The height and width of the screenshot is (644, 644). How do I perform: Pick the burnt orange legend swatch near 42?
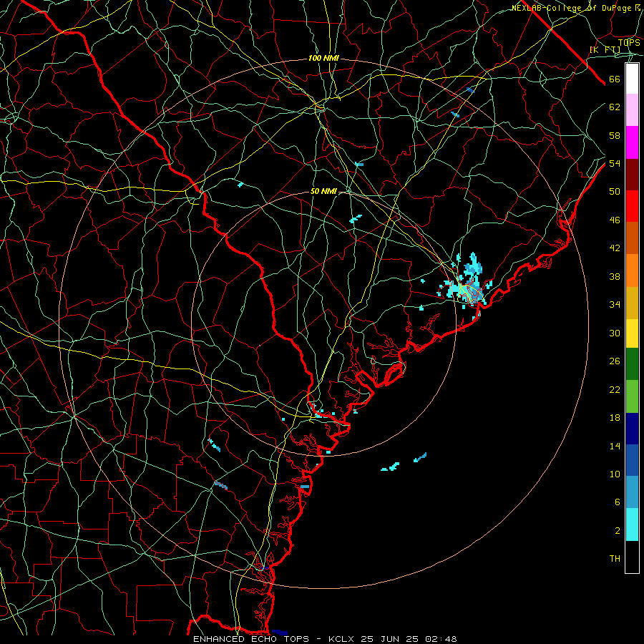click(x=632, y=238)
